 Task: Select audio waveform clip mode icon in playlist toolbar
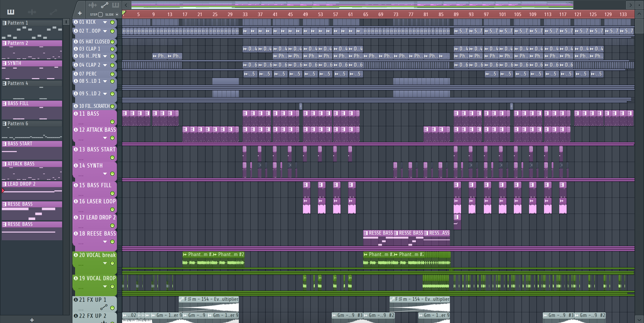click(x=92, y=5)
